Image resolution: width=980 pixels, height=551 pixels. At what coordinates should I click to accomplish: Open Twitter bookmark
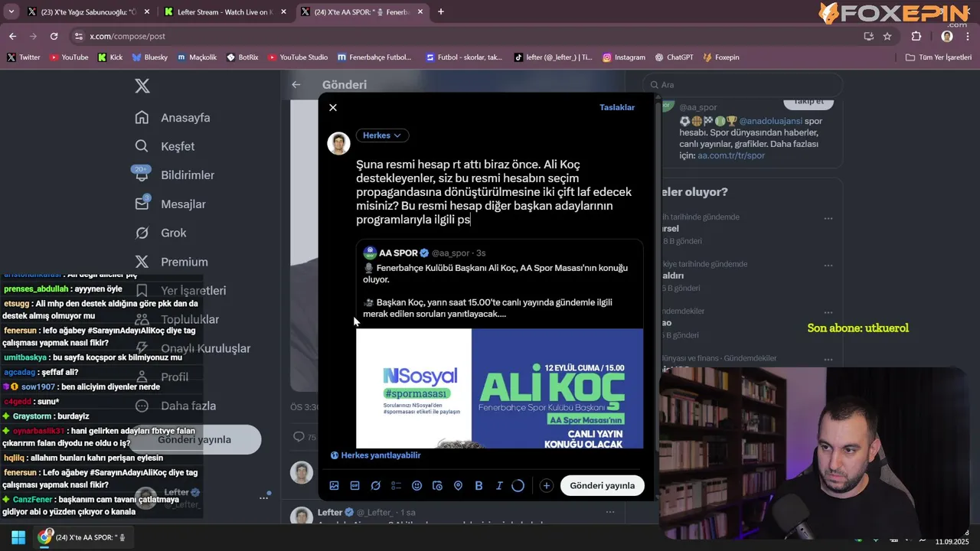point(23,57)
